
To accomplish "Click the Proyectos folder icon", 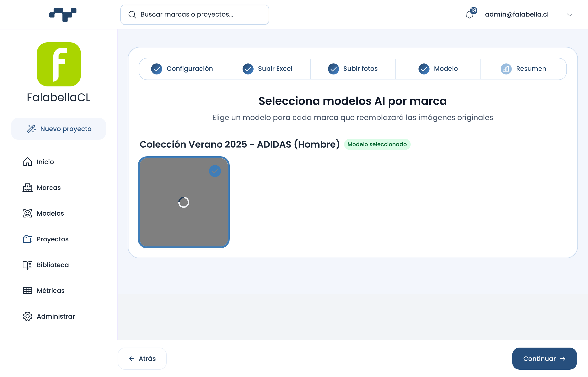I will coord(27,239).
